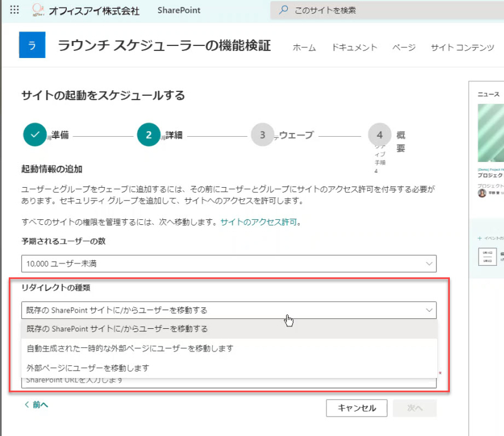The width and height of the screenshot is (504, 436).
Task: Click the search magnifier icon
Action: point(283,10)
